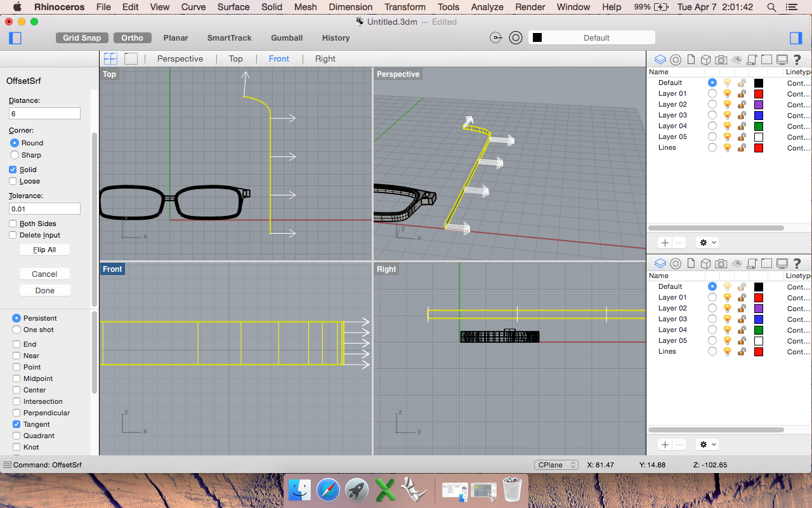Toggle the right sidebar panel icon
Viewport: 812px width, 508px height.
coord(796,38)
